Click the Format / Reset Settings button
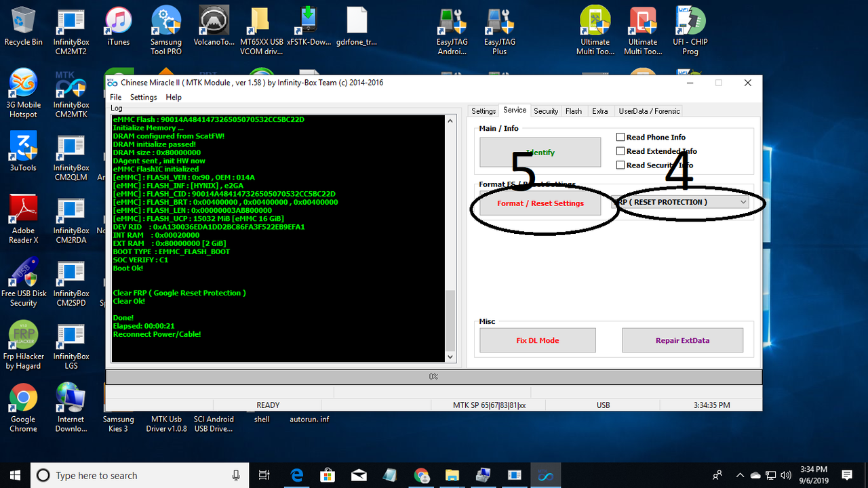The image size is (868, 488). pos(540,203)
